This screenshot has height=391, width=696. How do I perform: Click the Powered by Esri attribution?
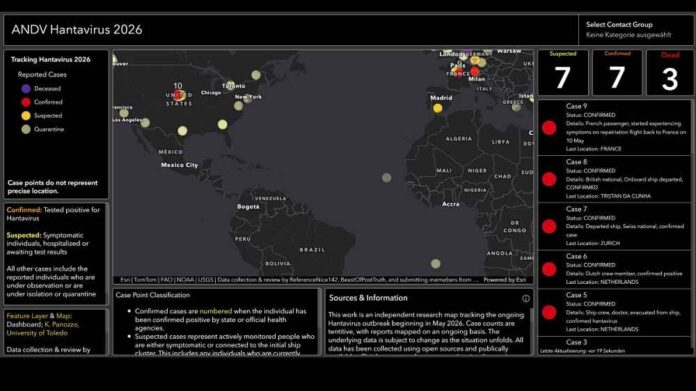click(x=505, y=280)
